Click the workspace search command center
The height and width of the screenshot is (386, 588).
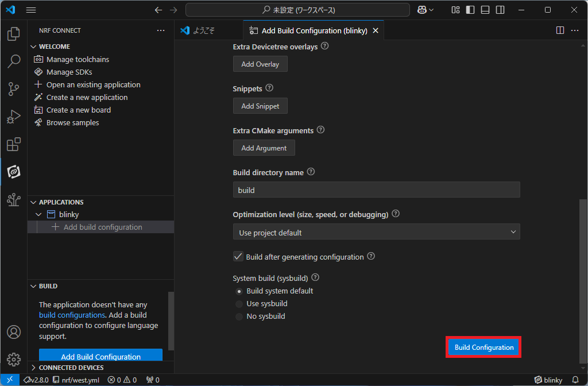[x=298, y=10]
